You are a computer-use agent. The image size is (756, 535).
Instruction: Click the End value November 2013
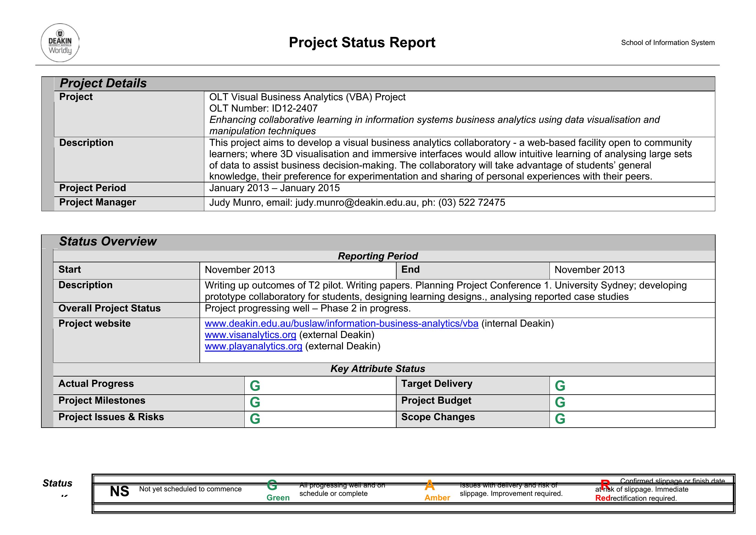pyautogui.click(x=590, y=269)
